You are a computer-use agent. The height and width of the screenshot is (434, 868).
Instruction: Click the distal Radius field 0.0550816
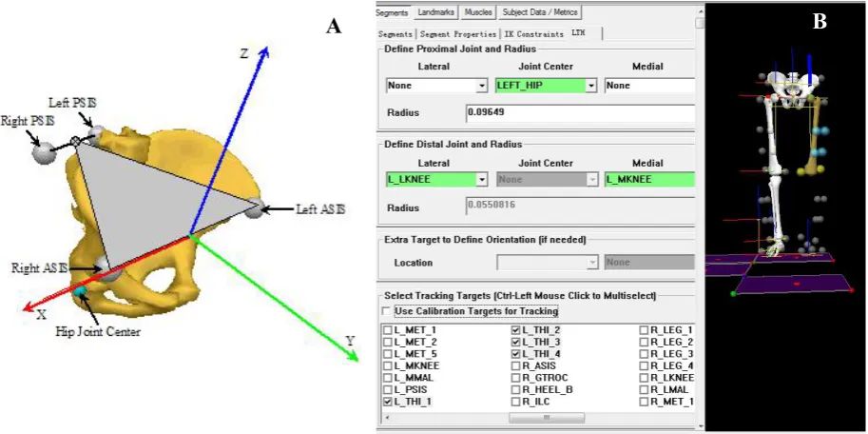tap(580, 206)
